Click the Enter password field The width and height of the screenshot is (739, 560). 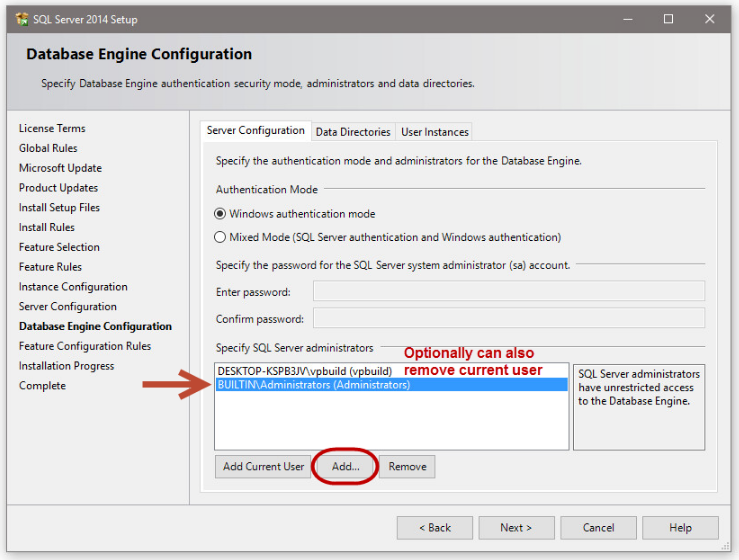(x=508, y=292)
